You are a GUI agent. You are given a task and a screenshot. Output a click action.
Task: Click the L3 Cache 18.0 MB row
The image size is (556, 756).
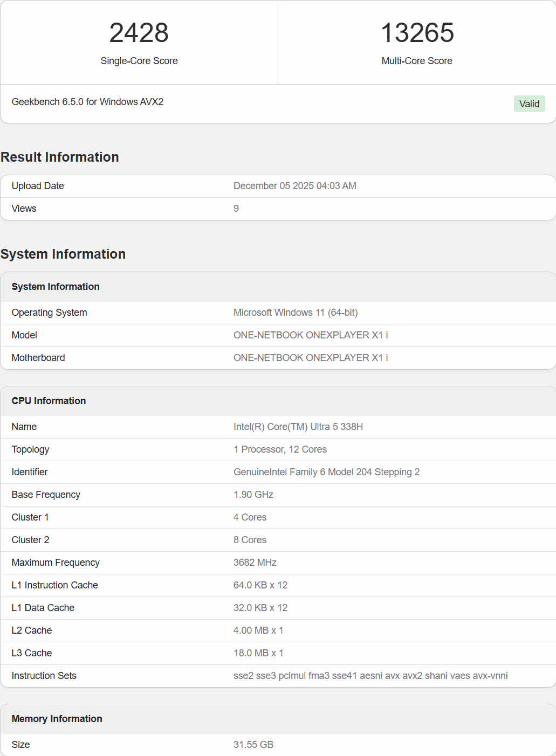pos(258,653)
